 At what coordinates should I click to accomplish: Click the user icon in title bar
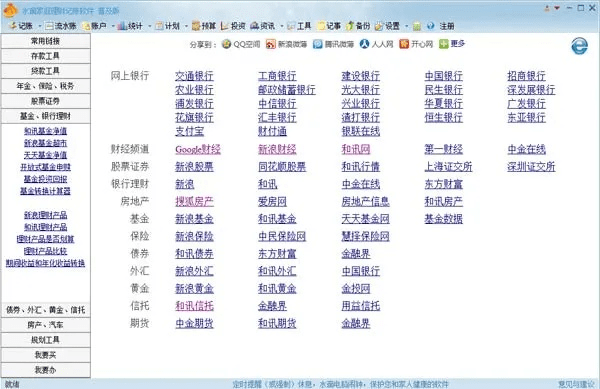pos(547,8)
